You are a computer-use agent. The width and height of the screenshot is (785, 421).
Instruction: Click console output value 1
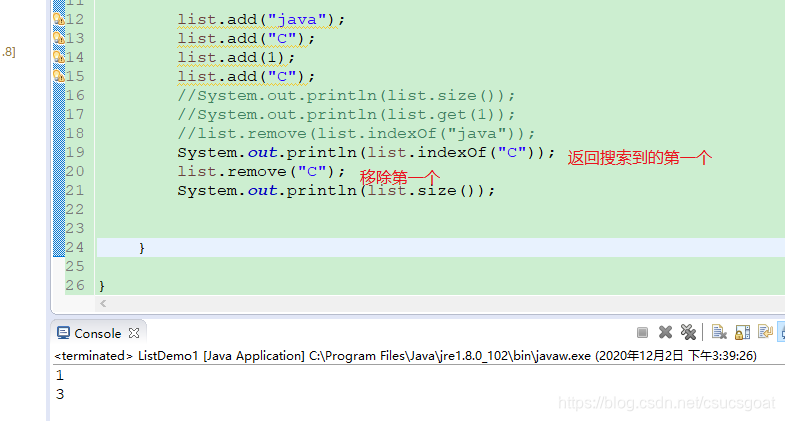60,375
